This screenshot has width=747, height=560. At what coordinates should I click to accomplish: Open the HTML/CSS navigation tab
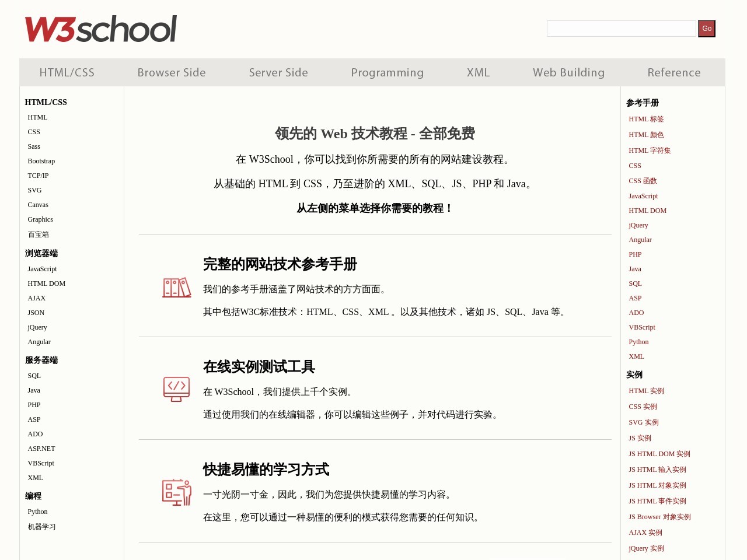(x=67, y=72)
